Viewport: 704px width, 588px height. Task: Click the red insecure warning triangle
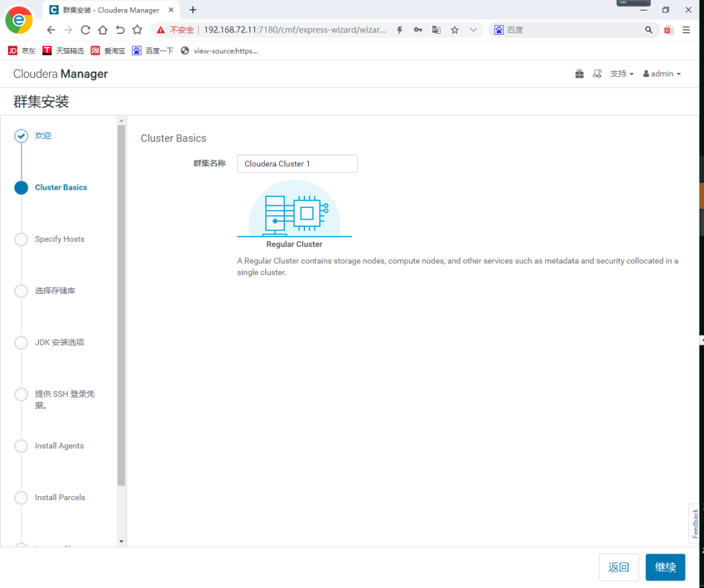point(160,30)
